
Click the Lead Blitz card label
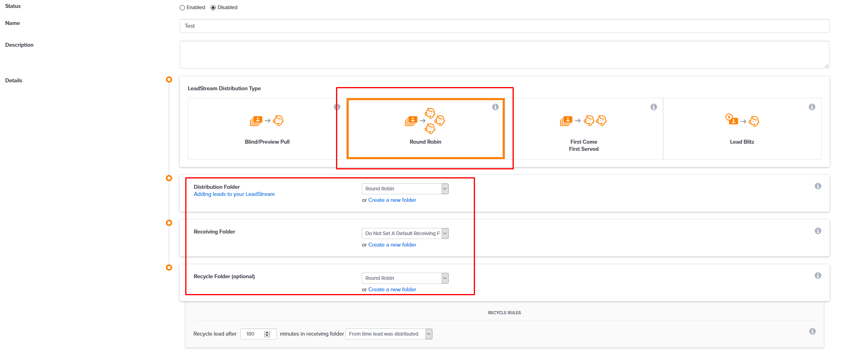[x=742, y=142]
